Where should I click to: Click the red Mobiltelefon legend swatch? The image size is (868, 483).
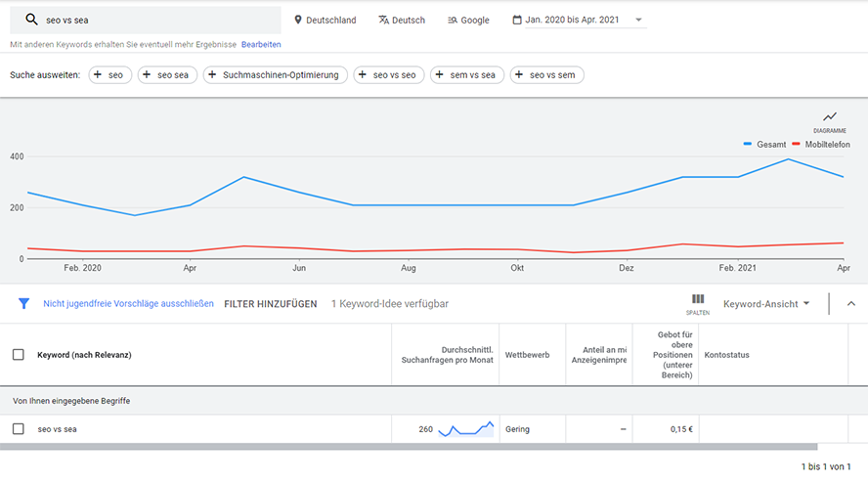coord(796,144)
